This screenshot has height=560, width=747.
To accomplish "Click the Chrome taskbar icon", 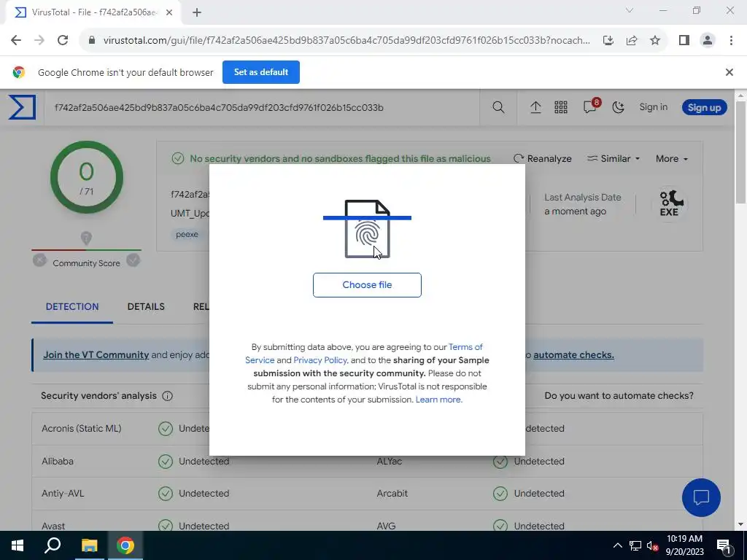I will [125, 545].
